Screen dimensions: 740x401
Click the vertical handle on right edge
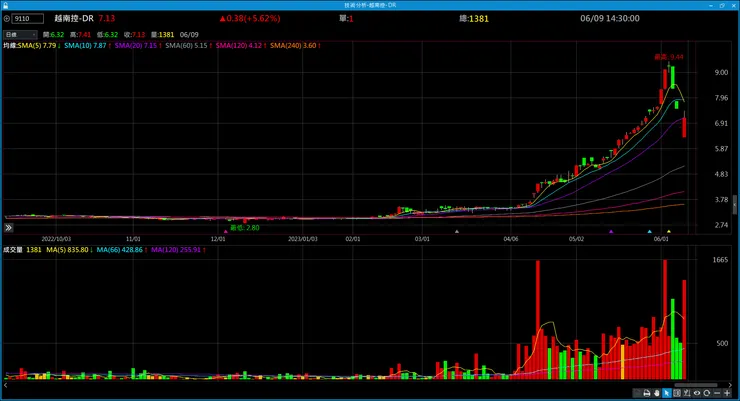pos(734,205)
